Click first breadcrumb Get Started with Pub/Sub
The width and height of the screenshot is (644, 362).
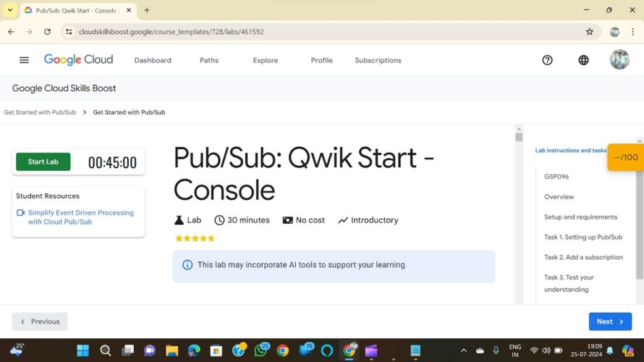click(40, 112)
